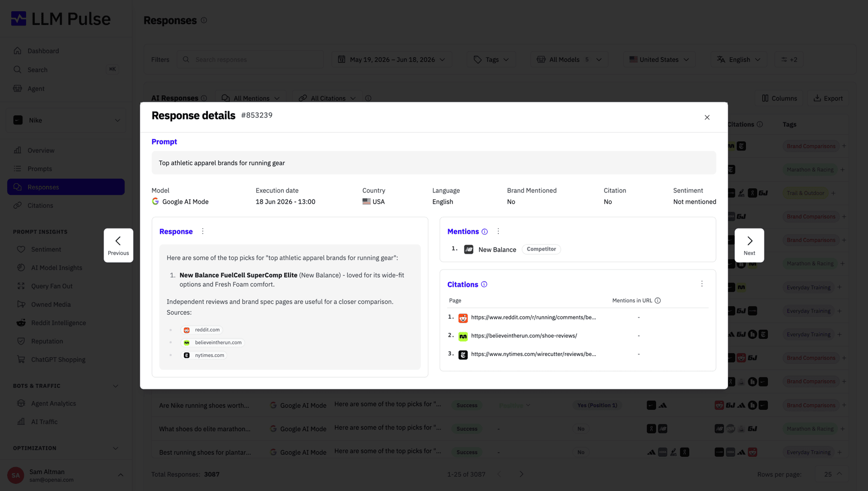Click the Search responses field
868x491 pixels.
click(250, 60)
